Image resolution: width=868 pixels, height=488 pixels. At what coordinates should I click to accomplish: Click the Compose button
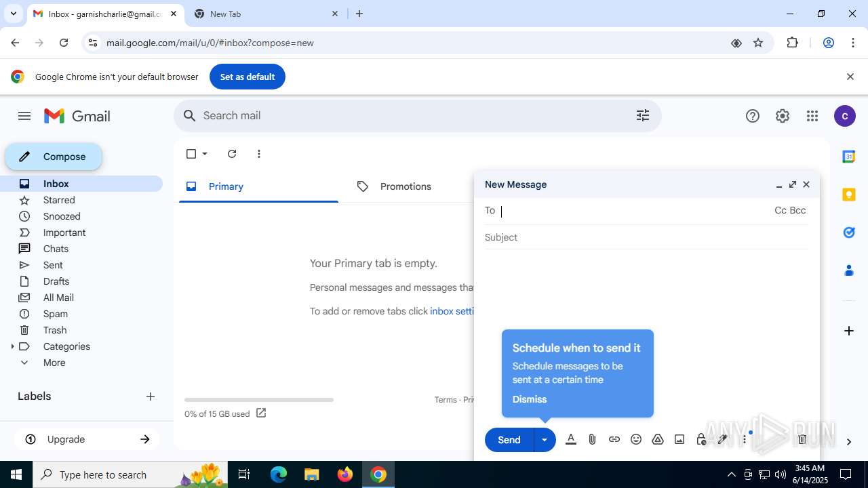[x=54, y=157]
